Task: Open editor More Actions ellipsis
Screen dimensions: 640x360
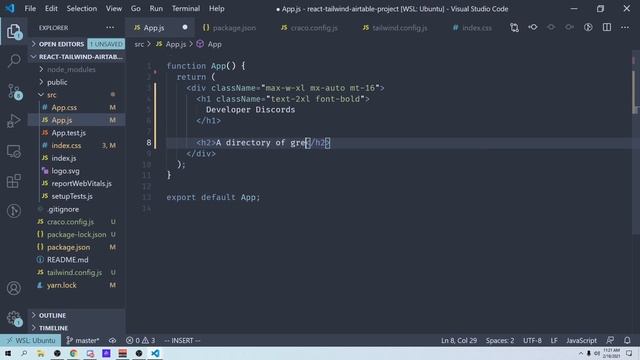Action: tap(625, 27)
